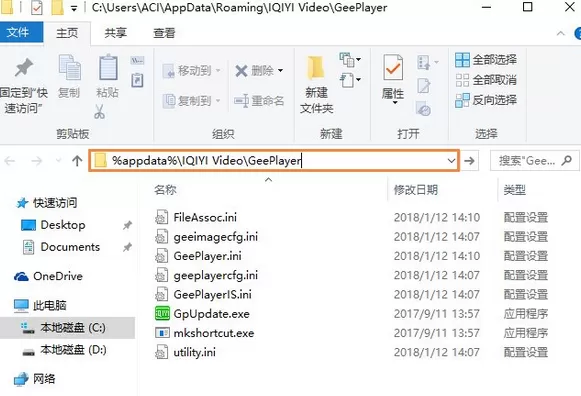Screen dimensions: 581x396
Task: Click the Copy path icon in clipboard group
Action: point(137,61)
